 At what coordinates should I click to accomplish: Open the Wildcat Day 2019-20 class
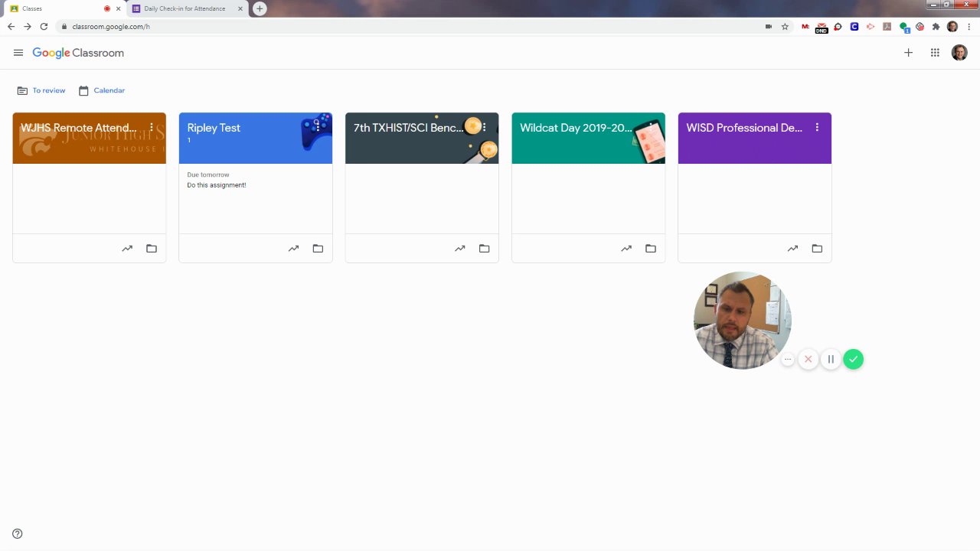[576, 128]
